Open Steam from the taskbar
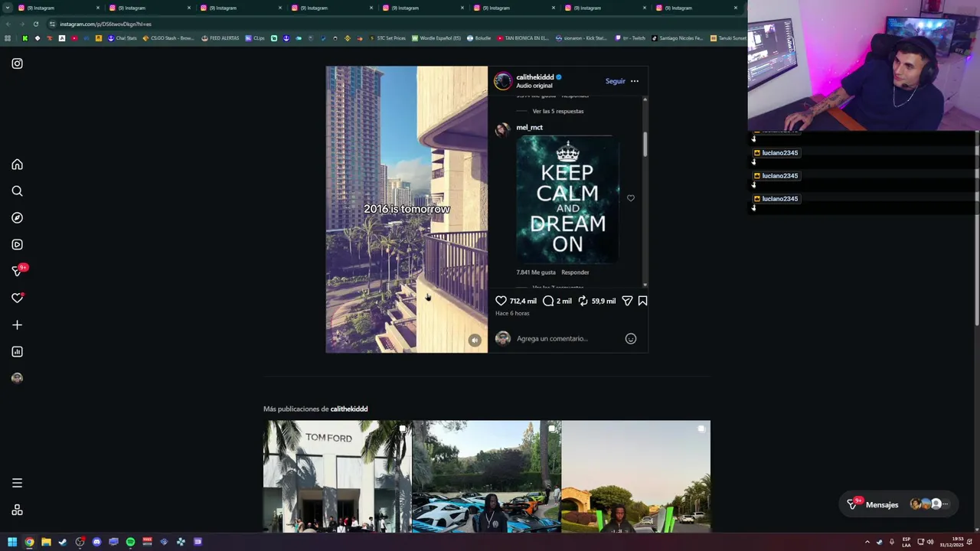The image size is (980, 551). [x=63, y=542]
